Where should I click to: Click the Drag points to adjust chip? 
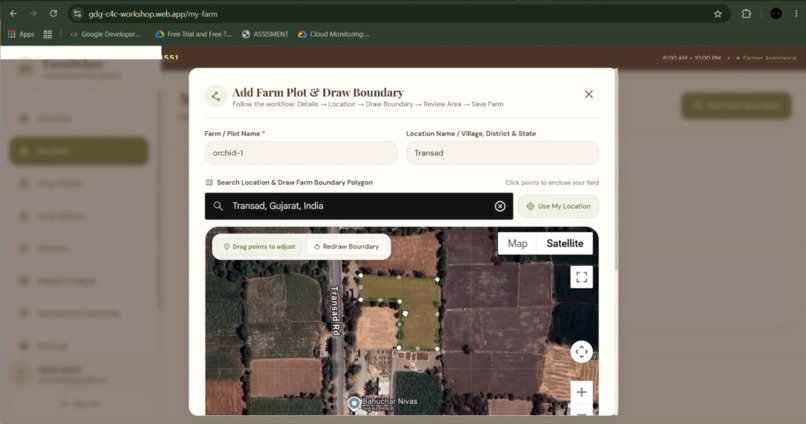click(x=260, y=247)
